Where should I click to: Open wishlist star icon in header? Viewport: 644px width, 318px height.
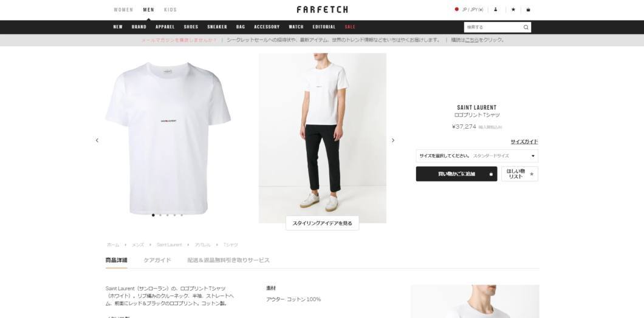coord(513,10)
